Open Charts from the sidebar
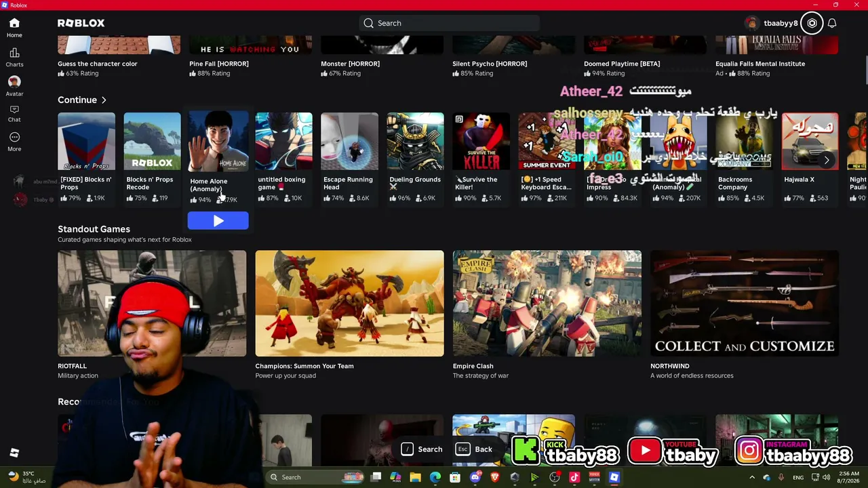Image resolution: width=868 pixels, height=488 pixels. (14, 58)
